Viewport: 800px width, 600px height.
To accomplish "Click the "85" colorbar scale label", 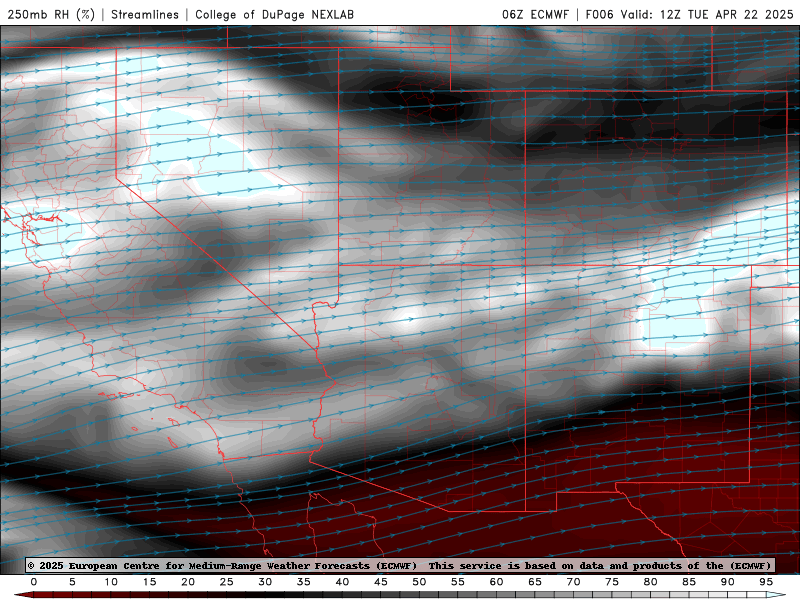I will pos(689,582).
